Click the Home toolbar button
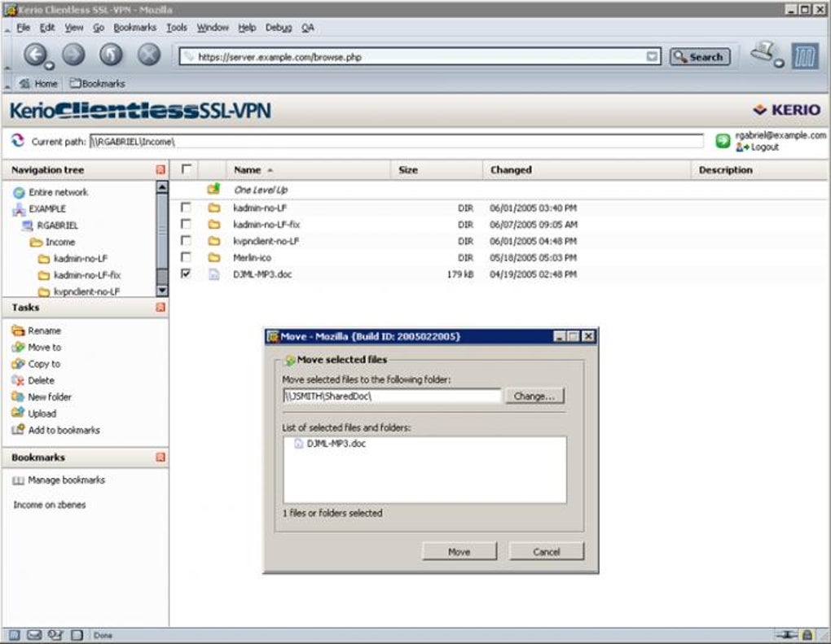831x644 pixels. click(x=38, y=84)
